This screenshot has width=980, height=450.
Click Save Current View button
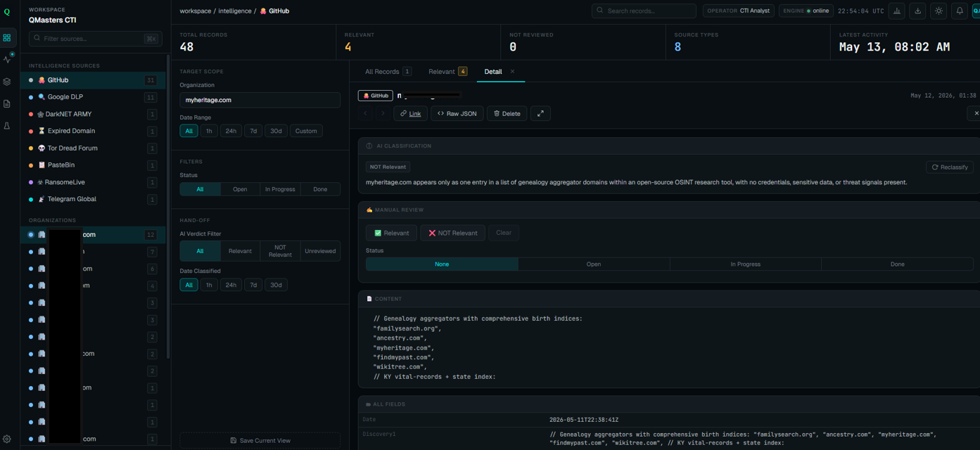coord(260,440)
